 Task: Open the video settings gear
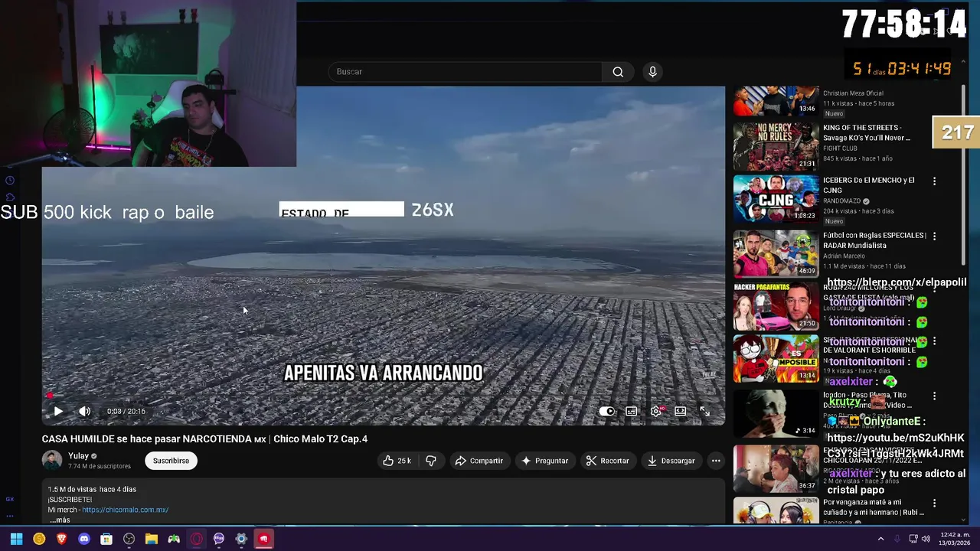[656, 411]
